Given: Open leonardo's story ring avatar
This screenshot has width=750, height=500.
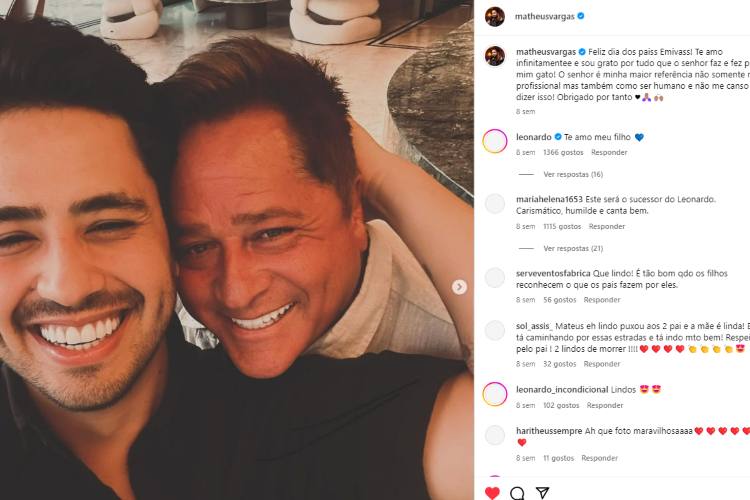Looking at the screenshot, I should point(495,142).
